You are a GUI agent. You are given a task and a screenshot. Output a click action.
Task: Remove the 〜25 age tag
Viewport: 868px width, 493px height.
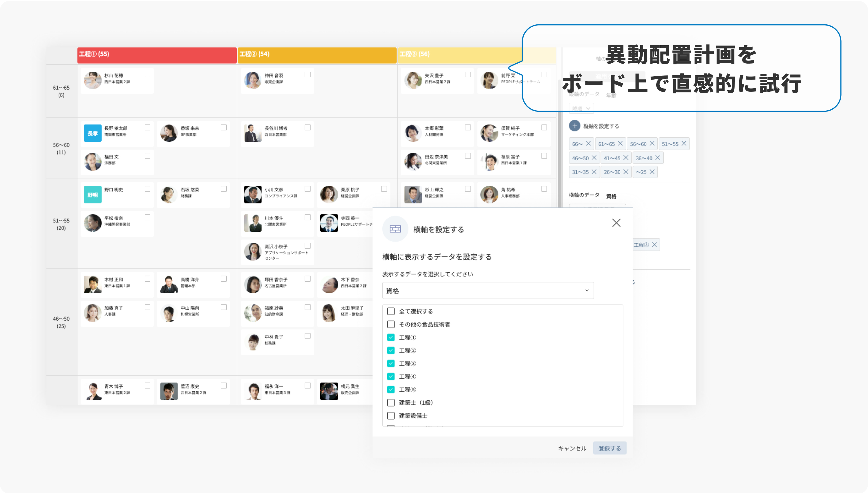click(652, 172)
